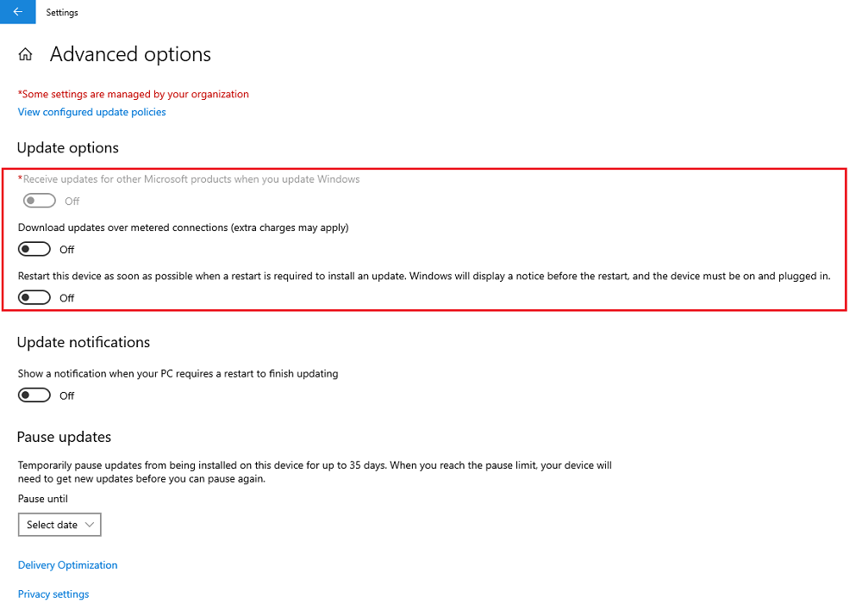The width and height of the screenshot is (862, 616).
Task: Enable the restart notification toggle
Action: [x=34, y=395]
